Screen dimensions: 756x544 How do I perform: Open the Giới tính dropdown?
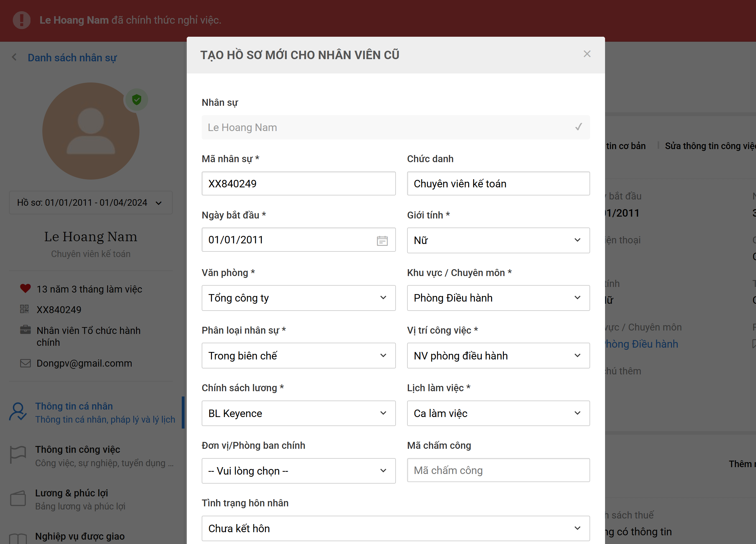click(498, 240)
